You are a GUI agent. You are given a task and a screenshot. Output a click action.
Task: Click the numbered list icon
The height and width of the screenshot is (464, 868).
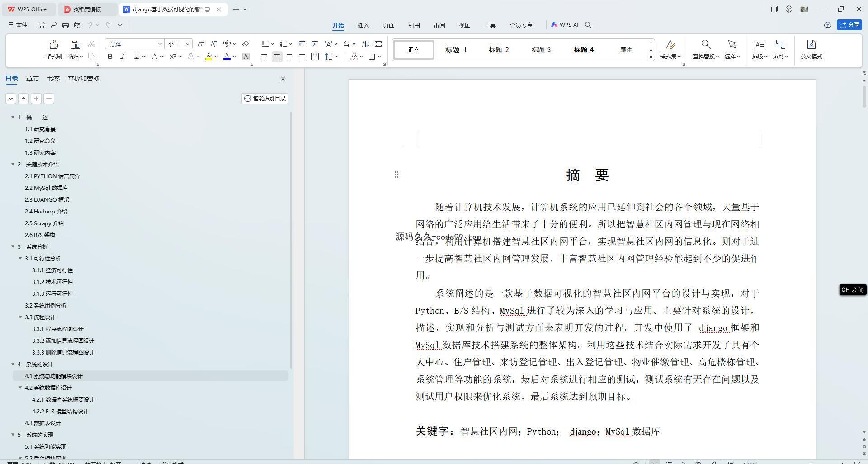(283, 44)
